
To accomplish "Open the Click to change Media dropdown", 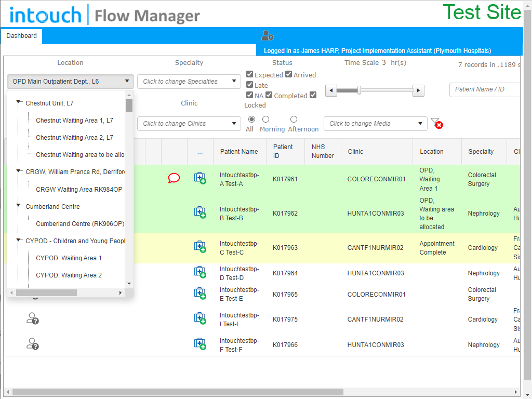I will pyautogui.click(x=376, y=124).
